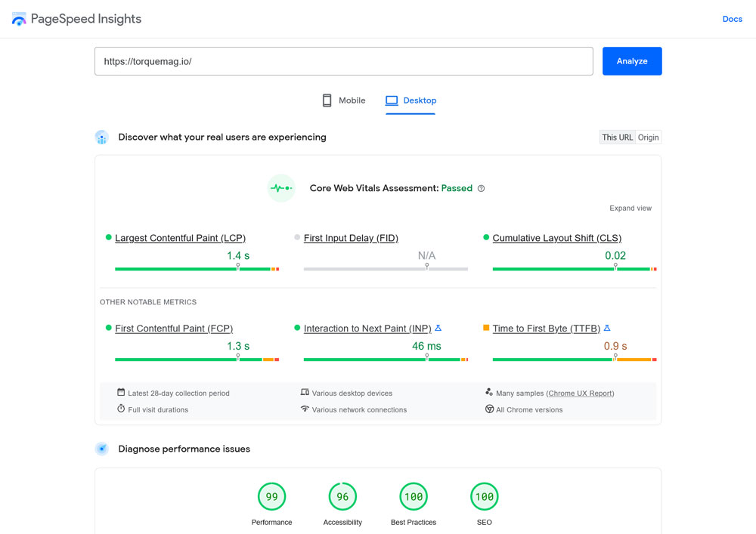Click the info icon beside Passed
This screenshot has height=534, width=756.
(x=482, y=189)
